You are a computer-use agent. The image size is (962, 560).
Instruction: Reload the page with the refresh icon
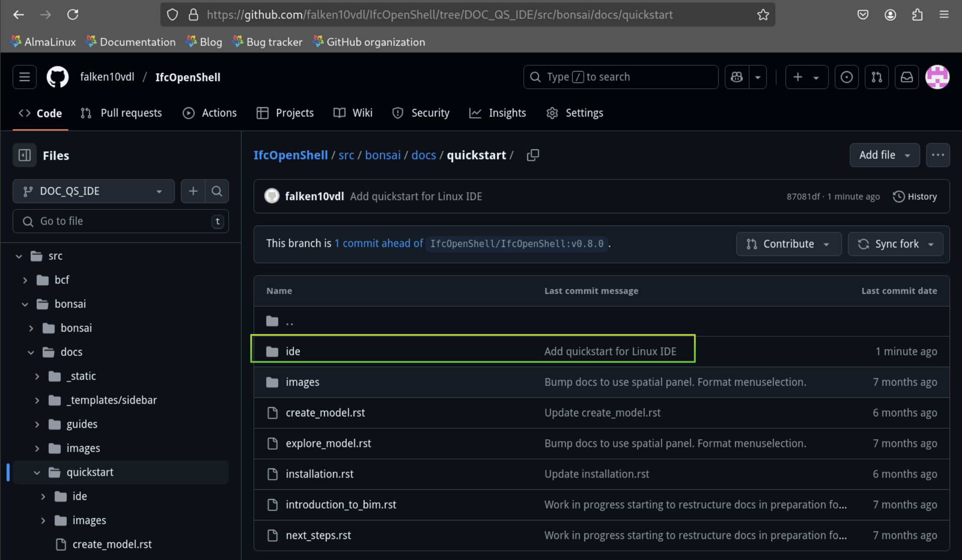[73, 15]
